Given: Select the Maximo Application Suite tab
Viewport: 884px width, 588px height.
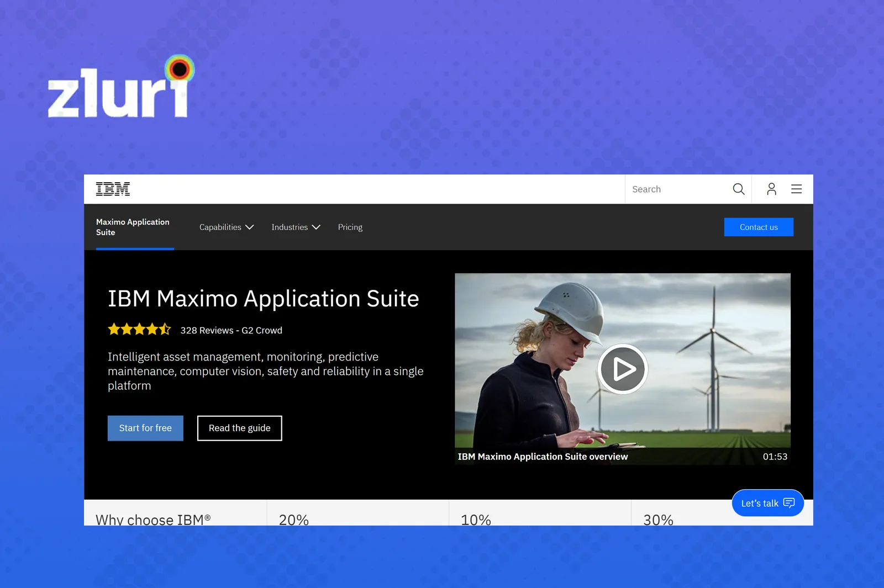Looking at the screenshot, I should tap(135, 227).
